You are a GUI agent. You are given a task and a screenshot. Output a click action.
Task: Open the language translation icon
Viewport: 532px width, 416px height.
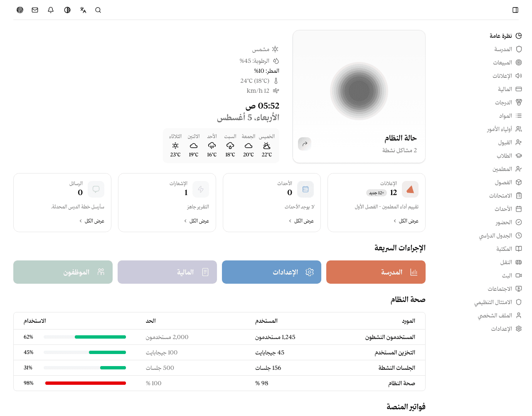click(x=83, y=10)
